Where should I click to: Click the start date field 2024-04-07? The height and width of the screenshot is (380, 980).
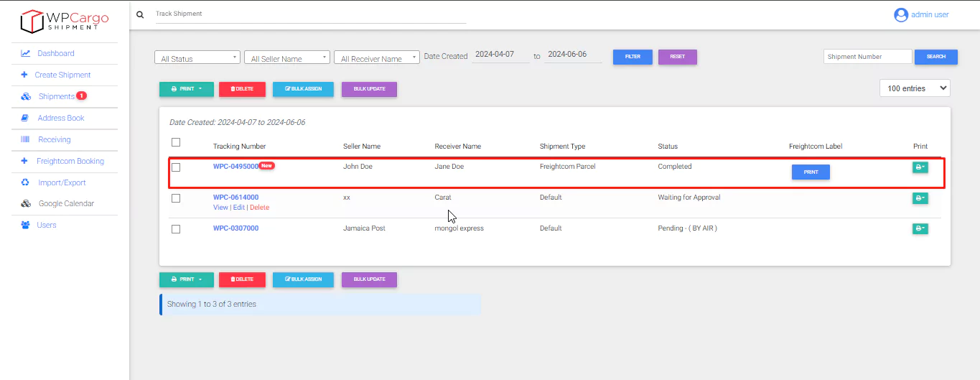(501, 55)
